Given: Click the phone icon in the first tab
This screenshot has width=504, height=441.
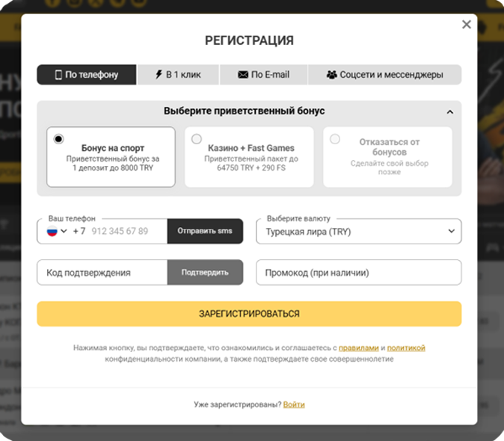Looking at the screenshot, I should pyautogui.click(x=58, y=75).
